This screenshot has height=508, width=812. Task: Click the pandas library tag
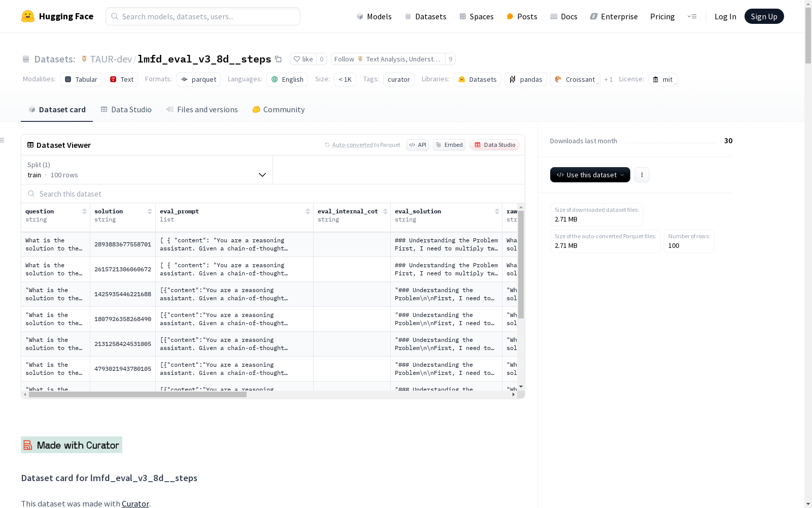coord(526,79)
